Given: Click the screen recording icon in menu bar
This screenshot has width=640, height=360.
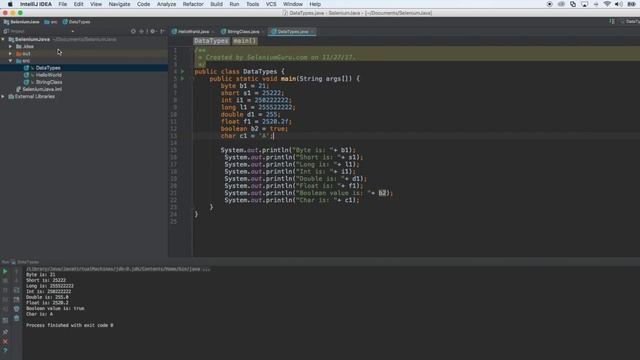Looking at the screenshot, I should coord(549,4).
